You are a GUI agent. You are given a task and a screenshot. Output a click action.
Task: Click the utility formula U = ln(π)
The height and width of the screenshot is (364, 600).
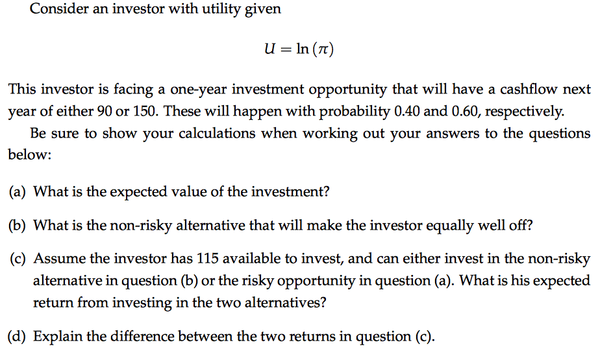299,49
